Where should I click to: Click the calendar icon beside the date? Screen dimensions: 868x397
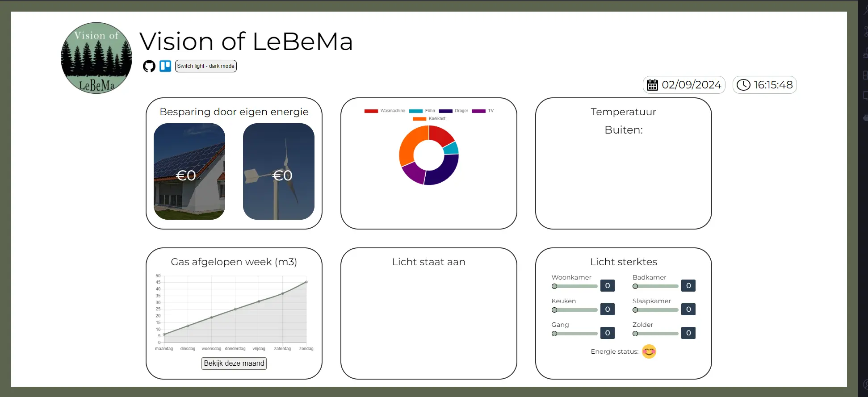coord(653,85)
